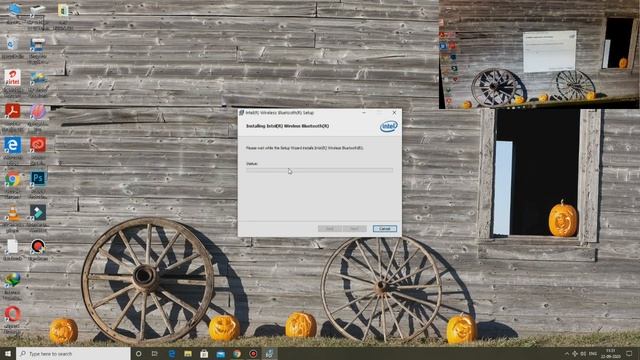Viewport: 640px width, 360px height.
Task: Open the network icon in system tray
Action: coord(575,353)
